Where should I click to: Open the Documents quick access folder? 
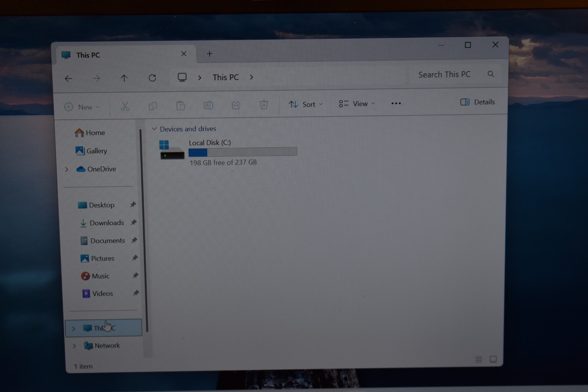[103, 241]
